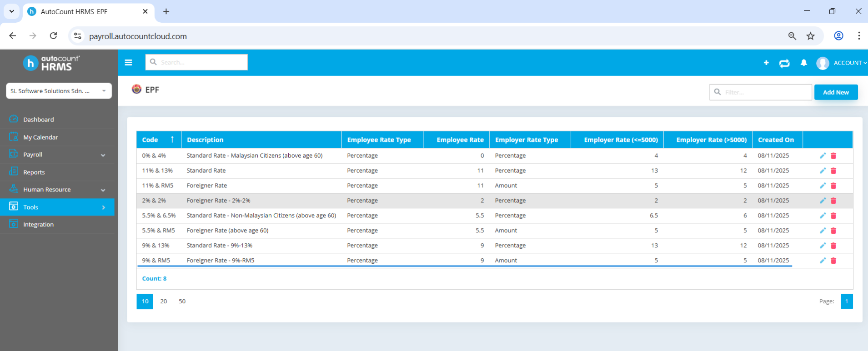Delete the 9% & RM5 row

coord(833,261)
